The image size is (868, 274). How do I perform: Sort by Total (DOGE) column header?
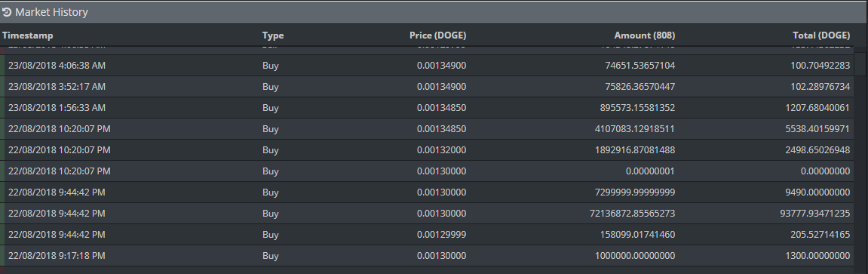coord(821,35)
